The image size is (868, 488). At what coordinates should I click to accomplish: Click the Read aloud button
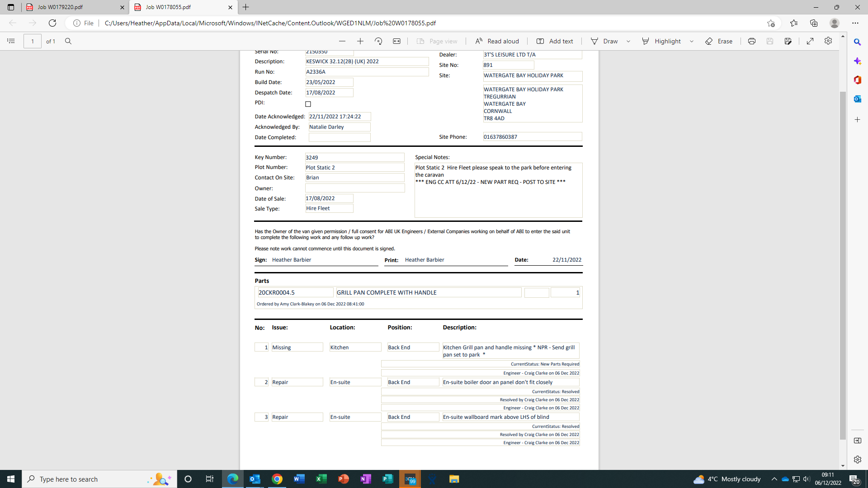coord(497,41)
